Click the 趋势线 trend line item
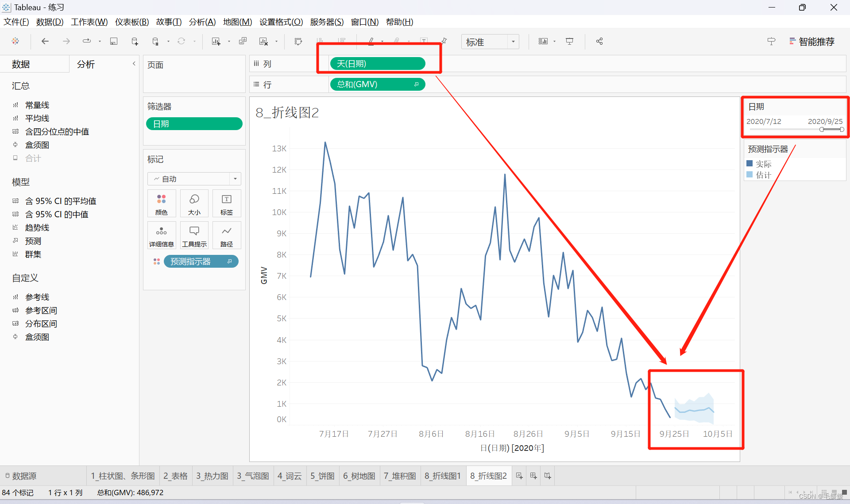The image size is (850, 504). point(37,227)
